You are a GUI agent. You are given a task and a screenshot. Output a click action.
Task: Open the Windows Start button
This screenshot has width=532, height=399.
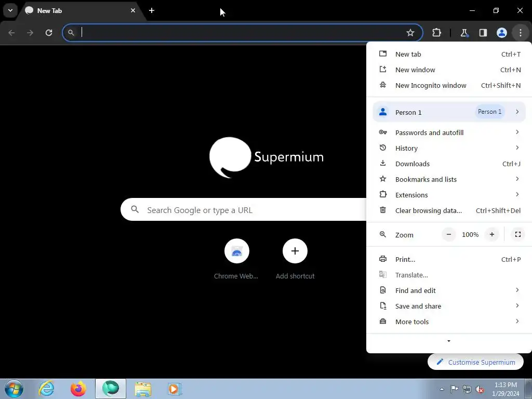pos(14,389)
